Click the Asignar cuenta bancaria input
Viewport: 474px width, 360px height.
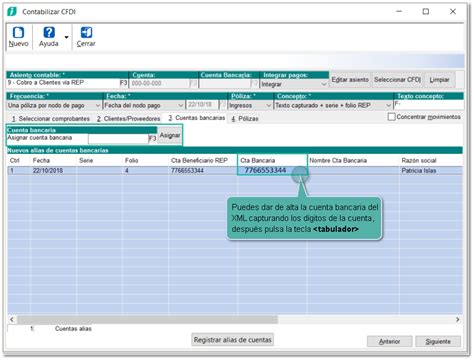[x=118, y=138]
